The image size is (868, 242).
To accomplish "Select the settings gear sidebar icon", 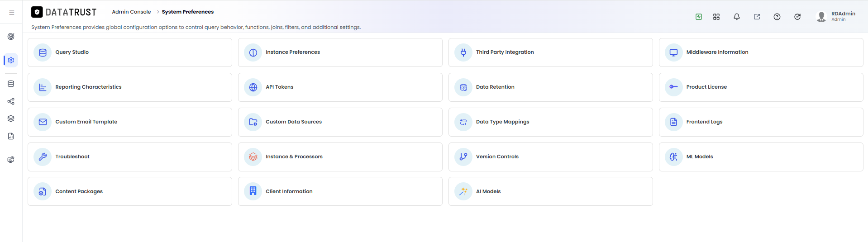I will point(11,60).
